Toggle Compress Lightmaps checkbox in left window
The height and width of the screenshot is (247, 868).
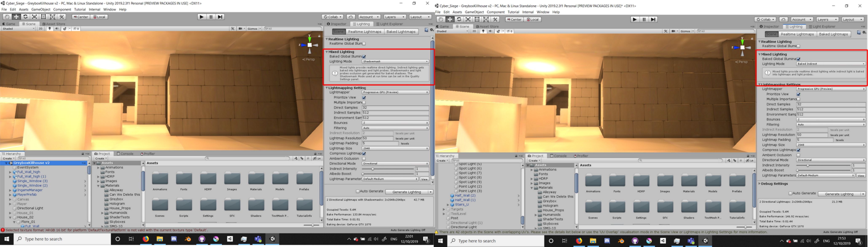[364, 153]
